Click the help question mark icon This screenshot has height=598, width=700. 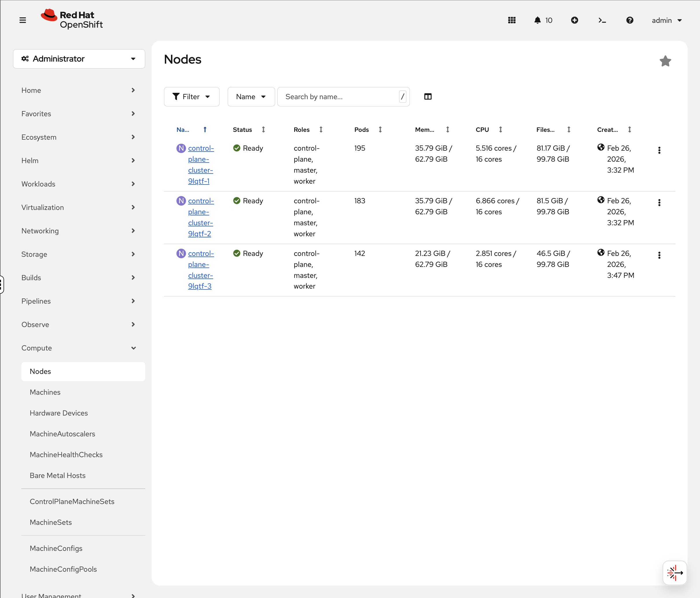tap(630, 20)
